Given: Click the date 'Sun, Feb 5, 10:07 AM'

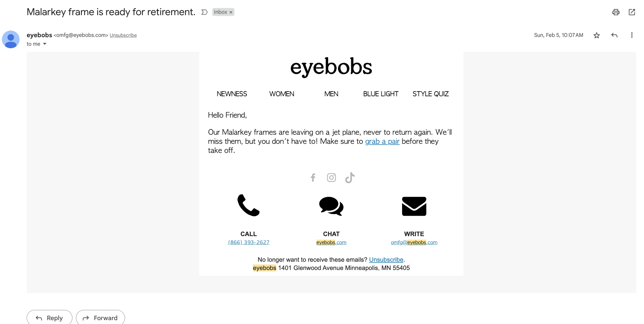Looking at the screenshot, I should pyautogui.click(x=559, y=35).
